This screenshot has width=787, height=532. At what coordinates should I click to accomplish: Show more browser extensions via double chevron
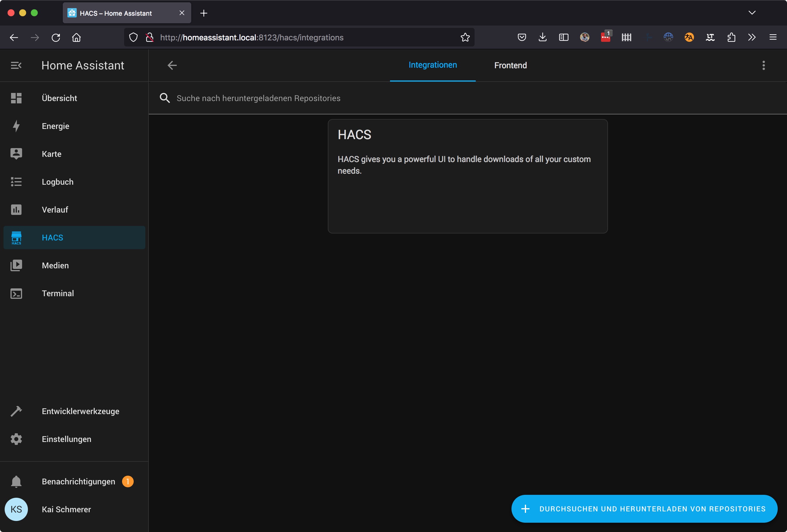(752, 37)
